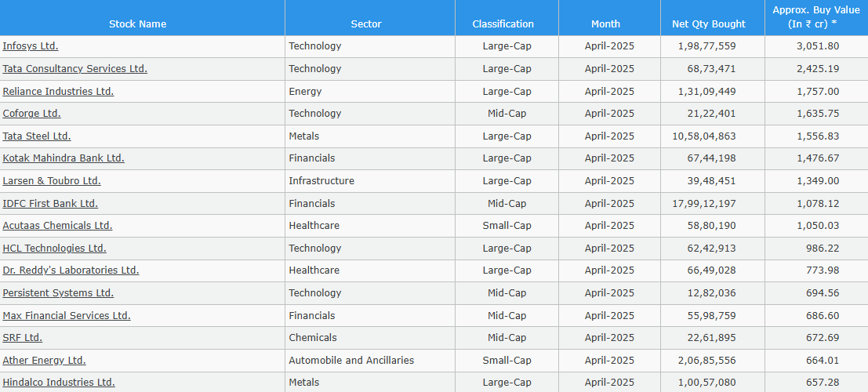868x392 pixels.
Task: Open Ather Energy Ltd. stock link
Action: coord(44,361)
